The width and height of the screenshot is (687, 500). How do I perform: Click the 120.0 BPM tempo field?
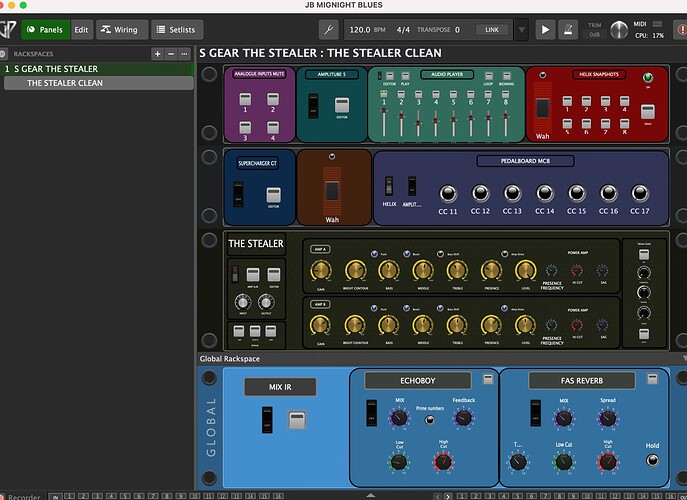[367, 30]
